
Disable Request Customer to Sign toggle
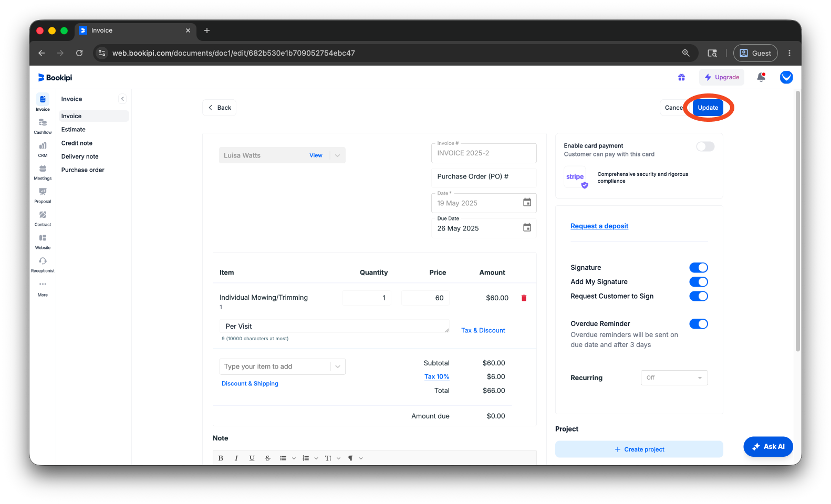[x=699, y=296]
